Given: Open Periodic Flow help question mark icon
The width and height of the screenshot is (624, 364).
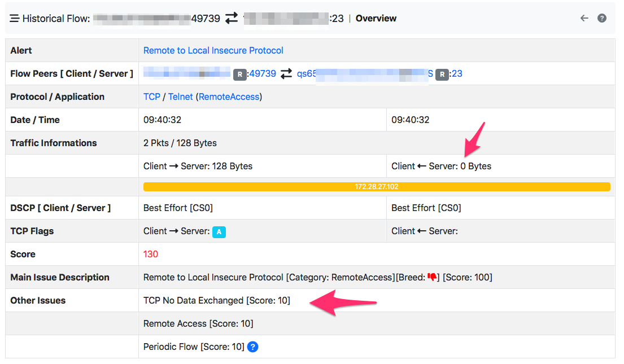Looking at the screenshot, I should click(252, 347).
